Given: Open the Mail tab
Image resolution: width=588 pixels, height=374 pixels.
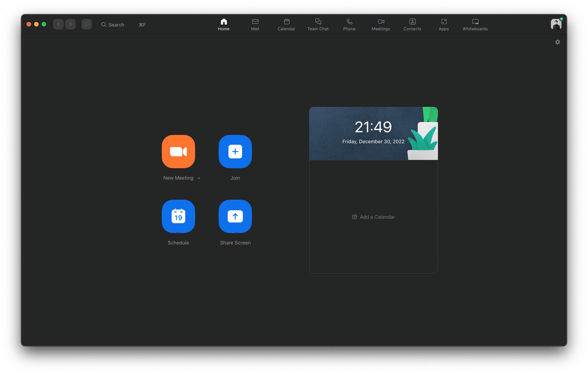Looking at the screenshot, I should click(255, 25).
